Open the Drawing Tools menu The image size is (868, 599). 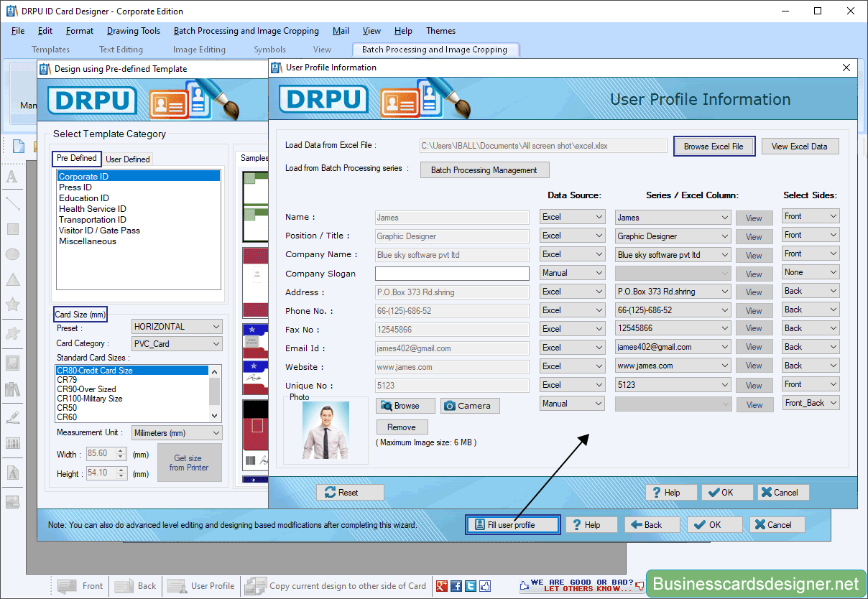click(134, 31)
